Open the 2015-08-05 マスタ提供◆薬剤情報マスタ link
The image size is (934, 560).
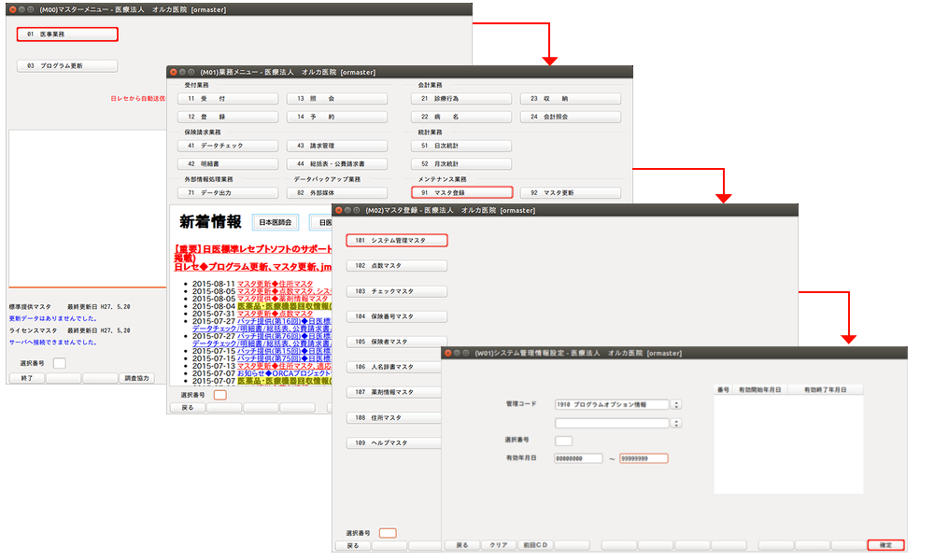tap(283, 299)
